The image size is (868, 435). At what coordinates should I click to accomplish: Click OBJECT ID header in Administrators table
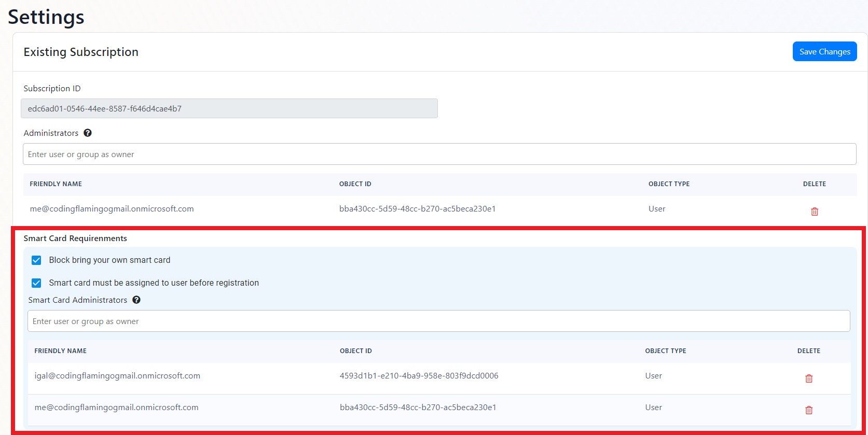point(355,184)
